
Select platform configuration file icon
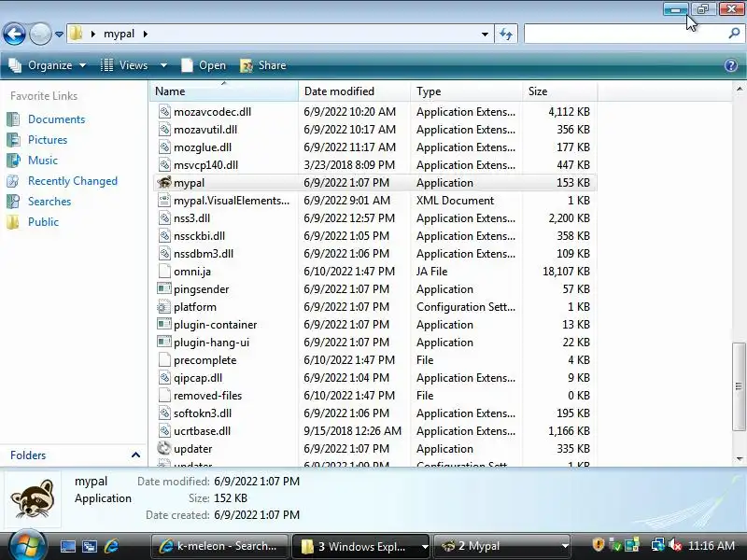[164, 307]
